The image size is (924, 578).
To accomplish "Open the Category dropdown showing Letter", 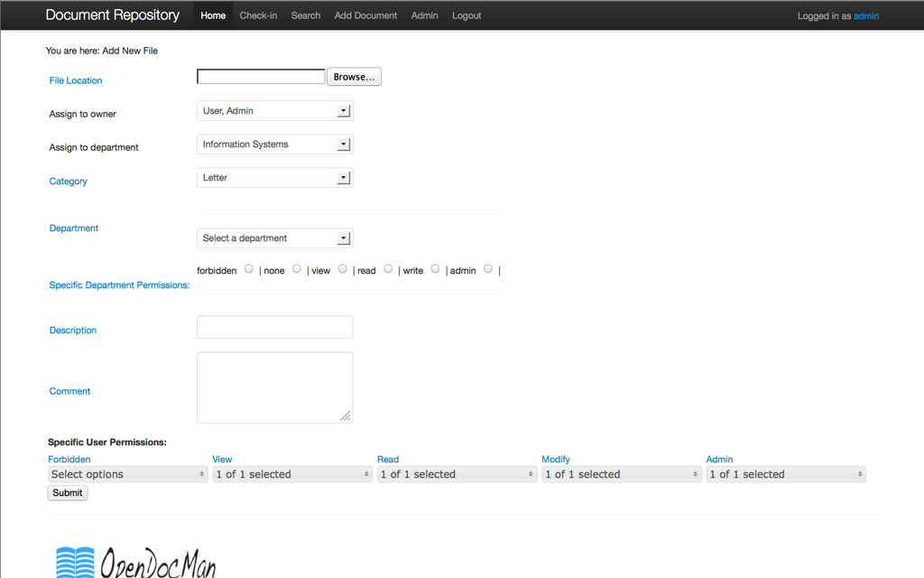I will (274, 178).
